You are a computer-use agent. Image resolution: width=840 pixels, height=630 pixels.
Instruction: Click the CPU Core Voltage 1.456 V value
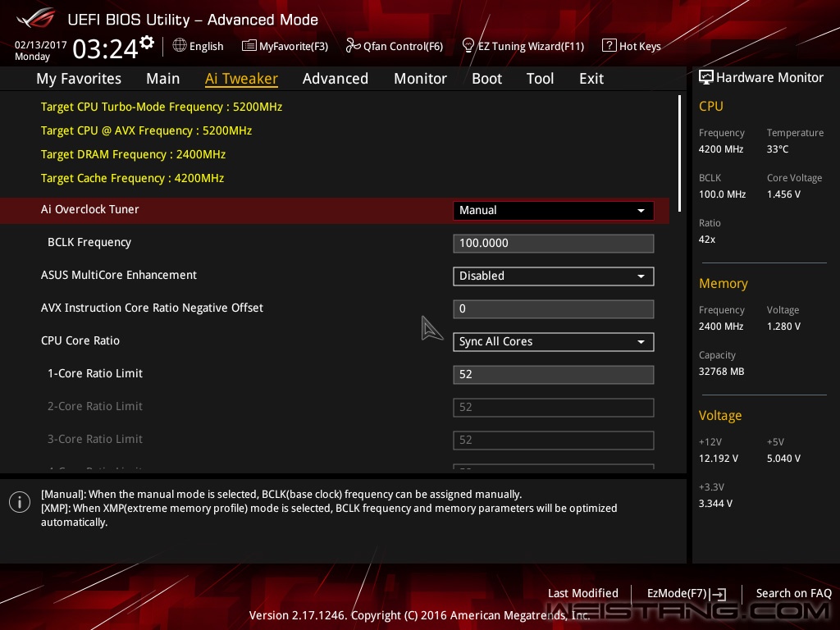point(783,194)
